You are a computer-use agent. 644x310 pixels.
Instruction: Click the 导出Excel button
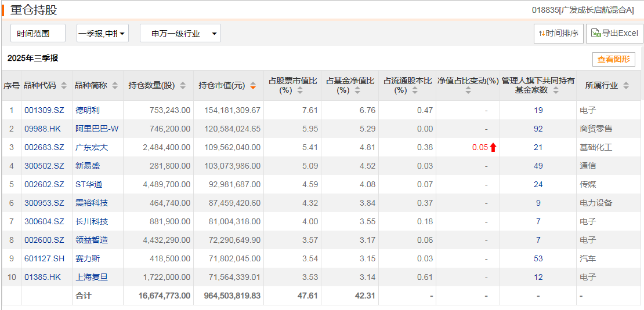coord(614,33)
